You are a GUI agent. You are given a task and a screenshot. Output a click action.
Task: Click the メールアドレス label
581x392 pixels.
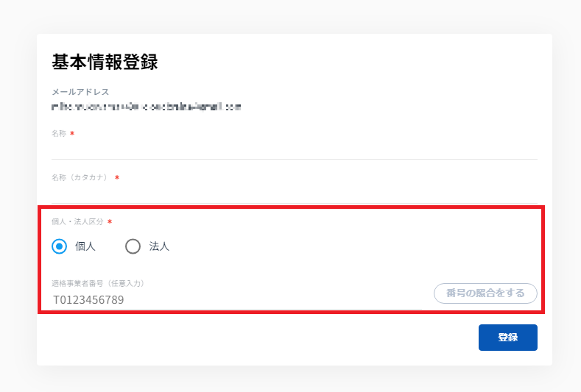pos(80,92)
